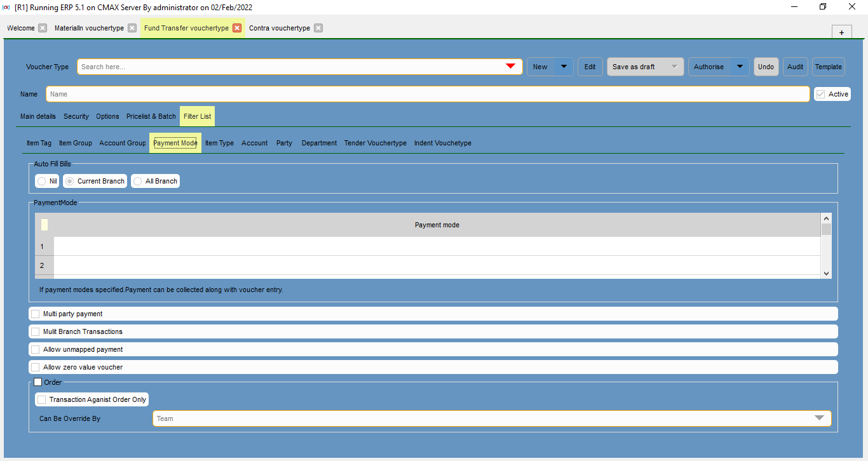
Task: Close the Fund Transfer vouchertype tab
Action: [237, 28]
